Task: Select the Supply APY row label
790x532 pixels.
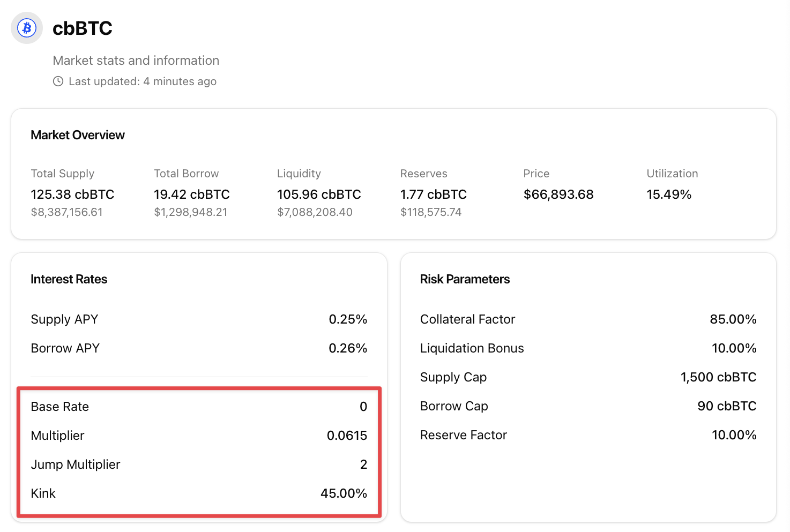Action: [x=64, y=319]
